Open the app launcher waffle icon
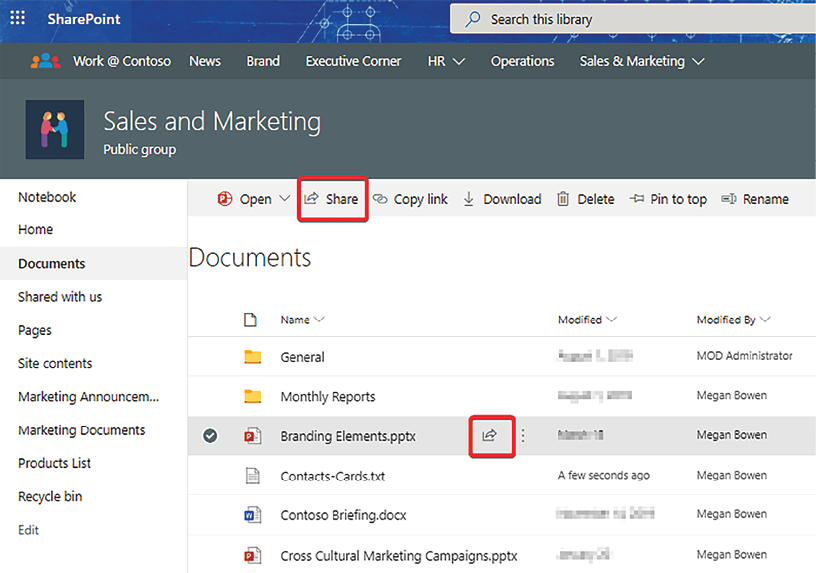This screenshot has width=816, height=573. (17, 18)
